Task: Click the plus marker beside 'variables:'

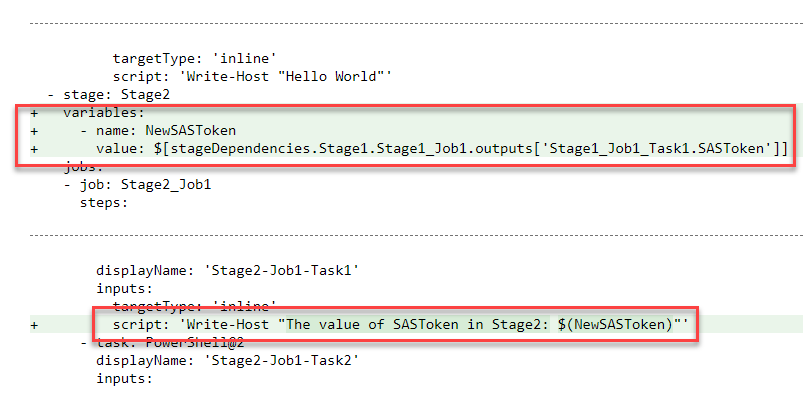Action: coord(34,113)
